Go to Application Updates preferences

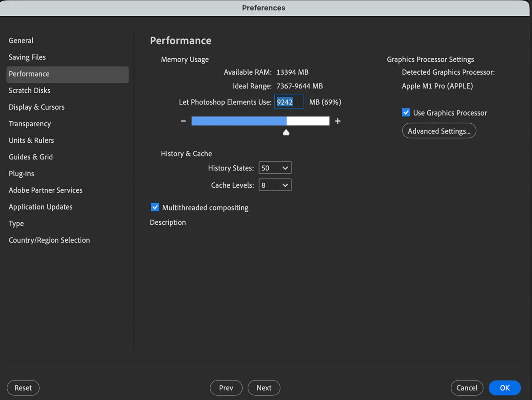point(40,207)
